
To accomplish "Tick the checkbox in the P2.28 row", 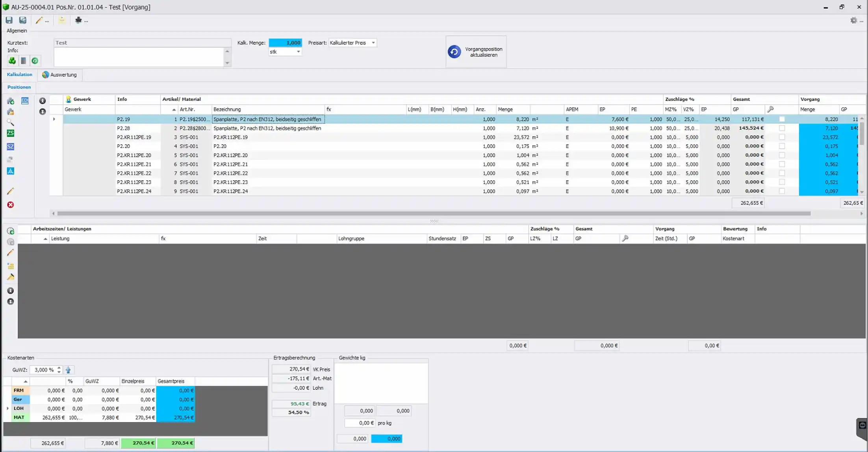I will (x=782, y=128).
